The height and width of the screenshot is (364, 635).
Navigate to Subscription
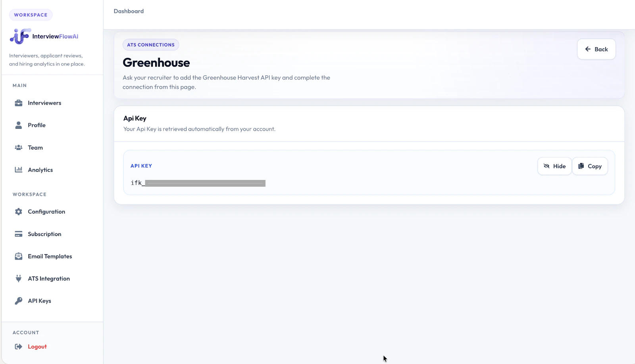click(x=44, y=234)
